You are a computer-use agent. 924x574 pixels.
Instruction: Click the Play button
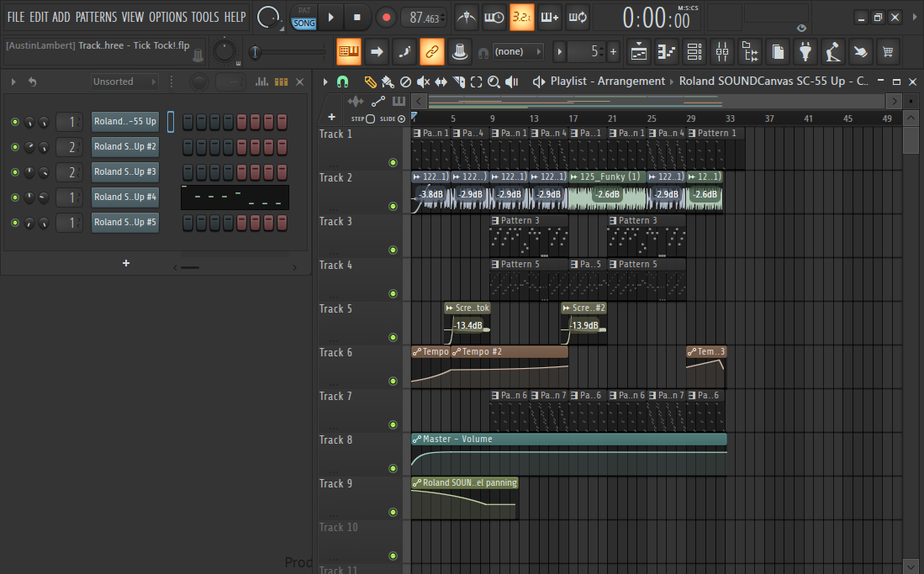[331, 18]
